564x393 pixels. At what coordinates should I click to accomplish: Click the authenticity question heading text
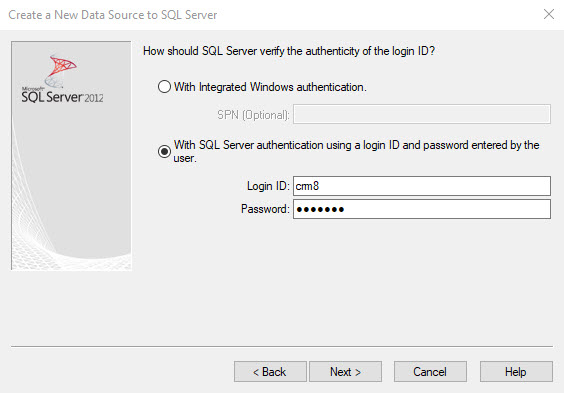point(289,51)
